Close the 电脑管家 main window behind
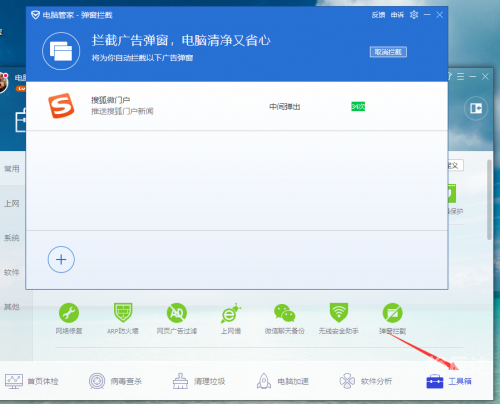Viewport: 500px width, 404px height. (485, 77)
